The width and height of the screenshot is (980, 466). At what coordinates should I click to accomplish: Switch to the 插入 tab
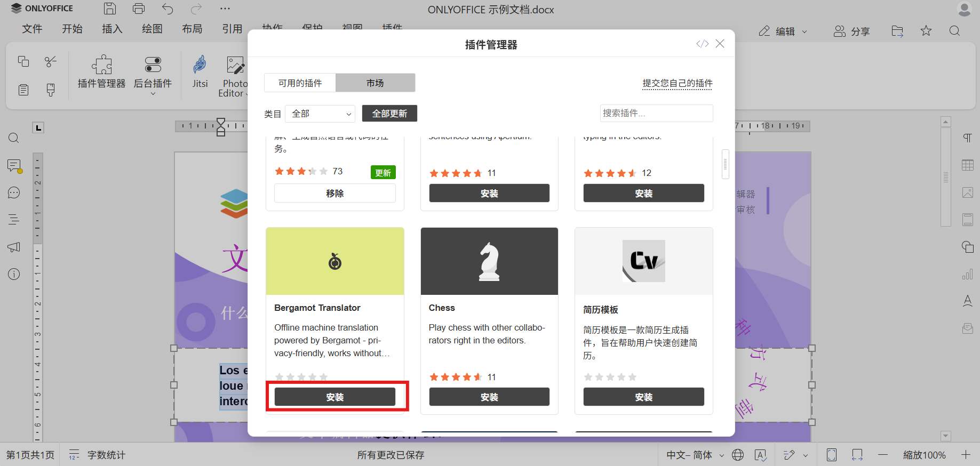click(112, 29)
